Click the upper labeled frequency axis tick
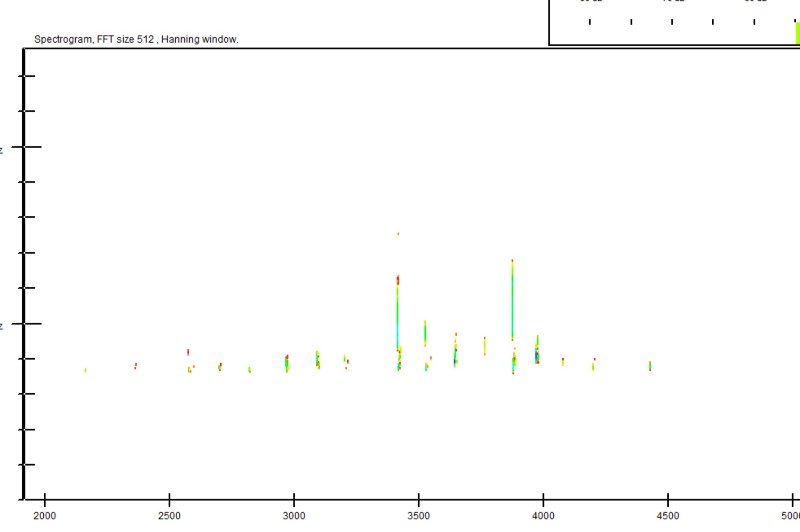 pos(32,147)
